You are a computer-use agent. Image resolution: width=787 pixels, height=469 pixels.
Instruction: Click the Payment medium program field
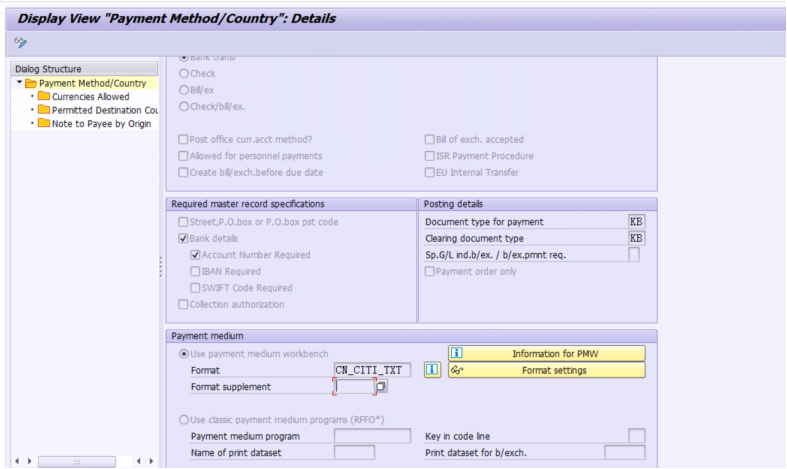[x=372, y=436]
